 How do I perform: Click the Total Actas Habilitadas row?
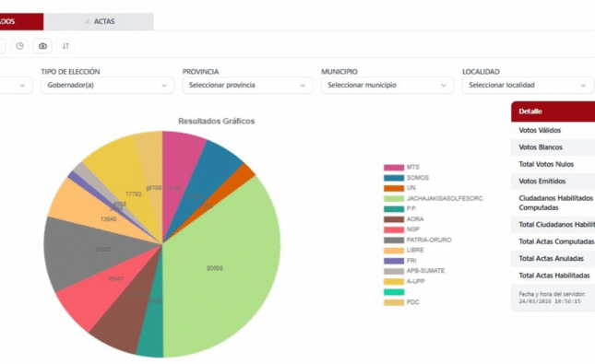tap(553, 276)
